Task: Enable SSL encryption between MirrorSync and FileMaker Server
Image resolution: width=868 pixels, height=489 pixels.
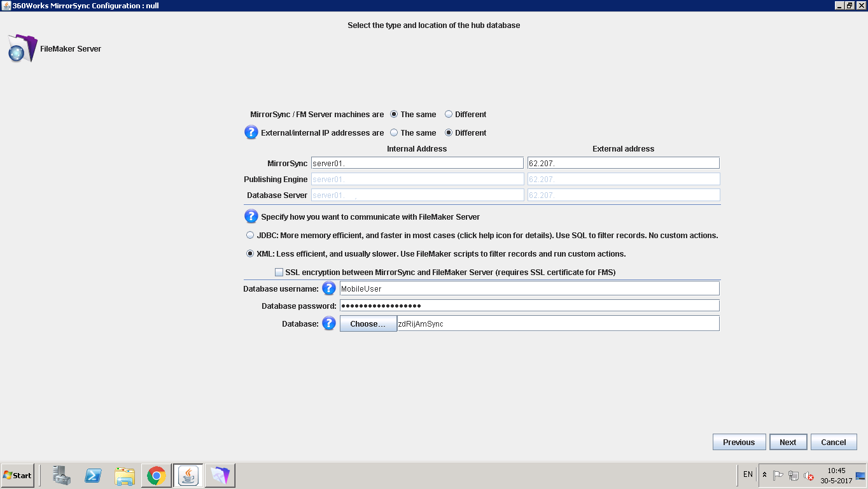Action: pos(279,273)
